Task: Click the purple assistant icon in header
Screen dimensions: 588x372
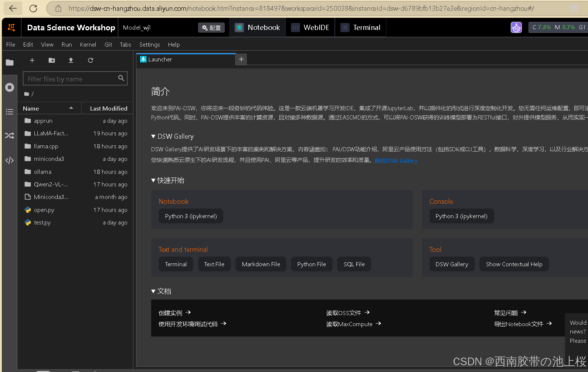Action: pos(516,27)
